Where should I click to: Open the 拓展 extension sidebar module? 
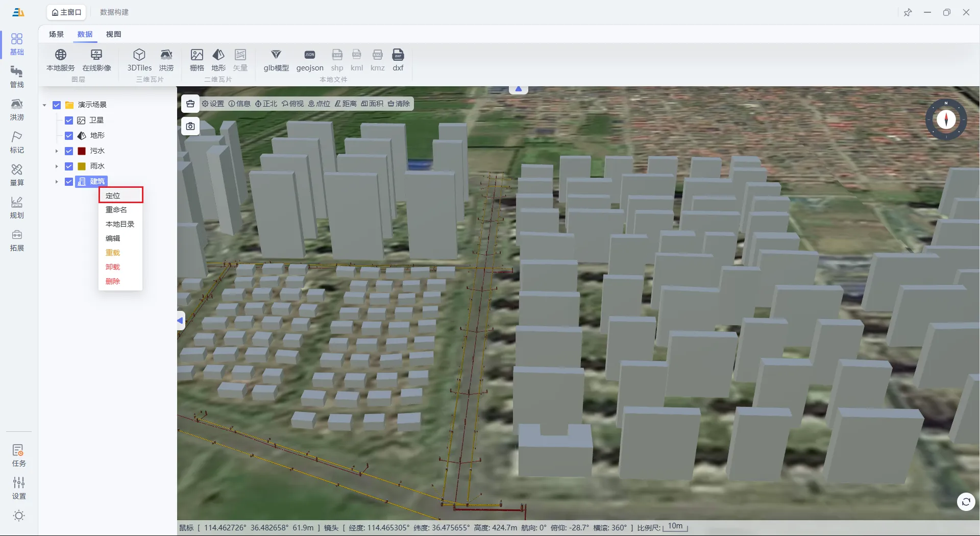click(17, 240)
